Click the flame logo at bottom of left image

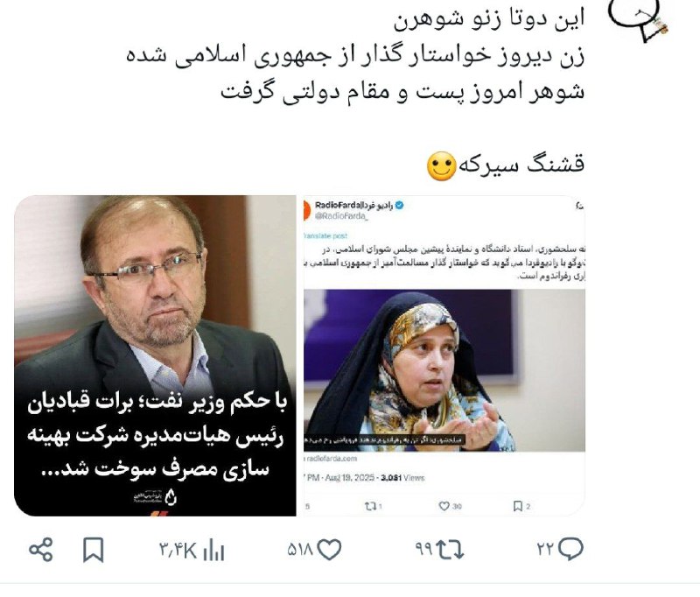(x=170, y=496)
